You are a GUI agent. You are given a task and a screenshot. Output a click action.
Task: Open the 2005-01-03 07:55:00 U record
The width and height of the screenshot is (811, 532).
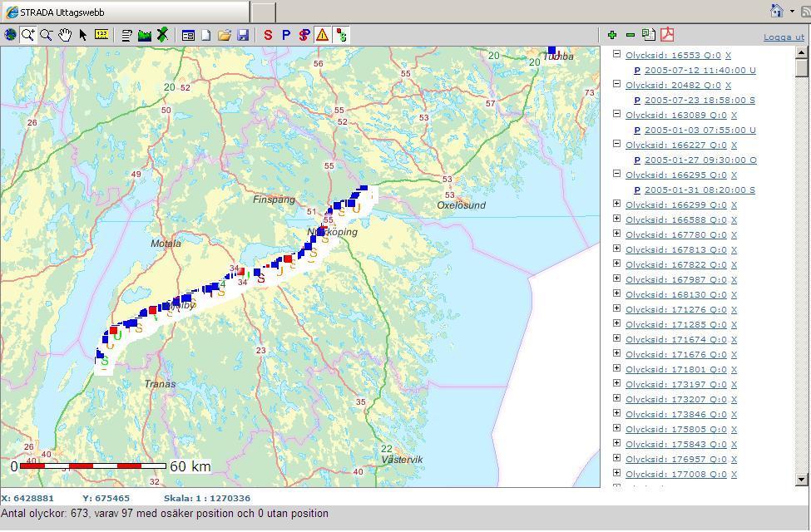coord(700,131)
